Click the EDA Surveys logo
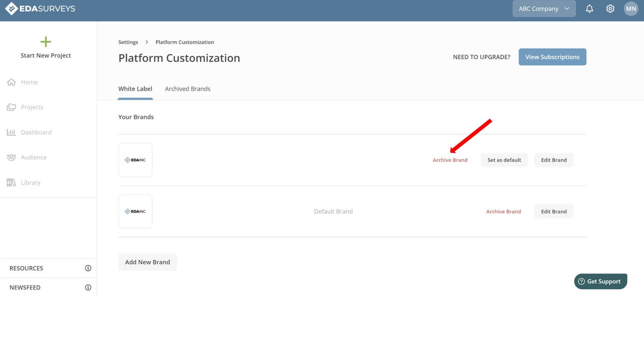Viewport: 644px width, 344px height. click(x=40, y=8)
